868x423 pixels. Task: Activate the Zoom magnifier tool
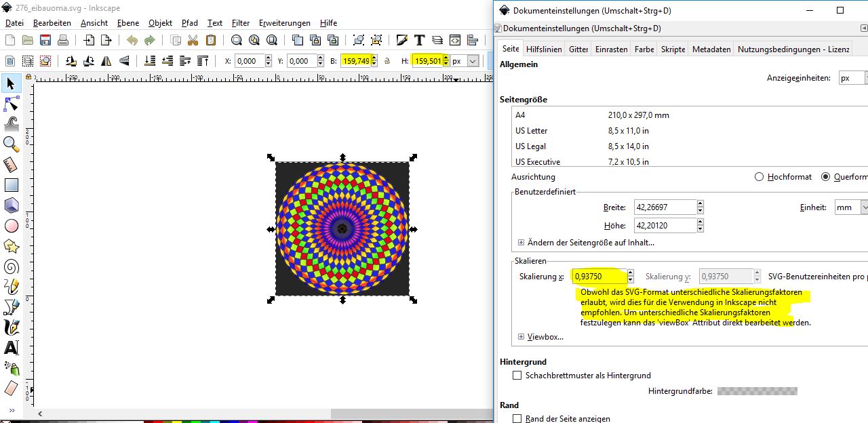11,144
